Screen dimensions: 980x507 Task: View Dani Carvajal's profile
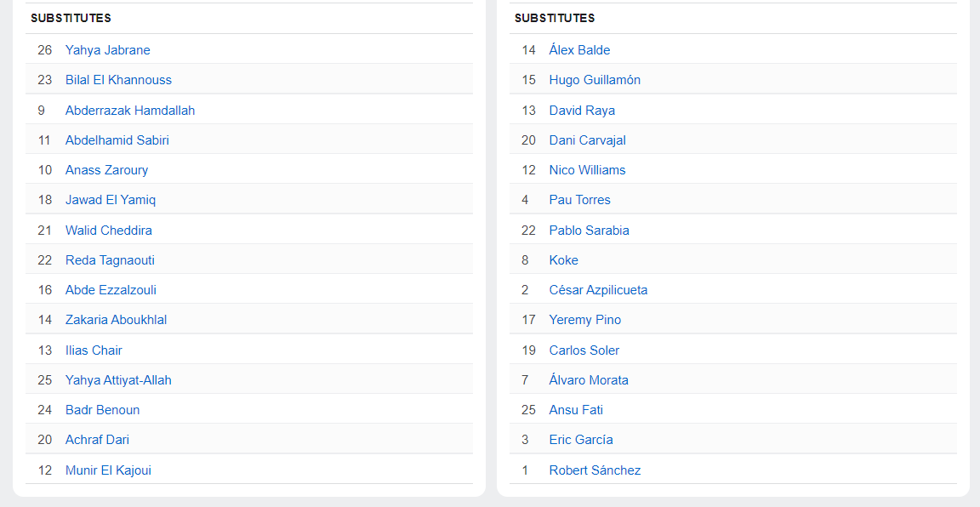(x=587, y=140)
